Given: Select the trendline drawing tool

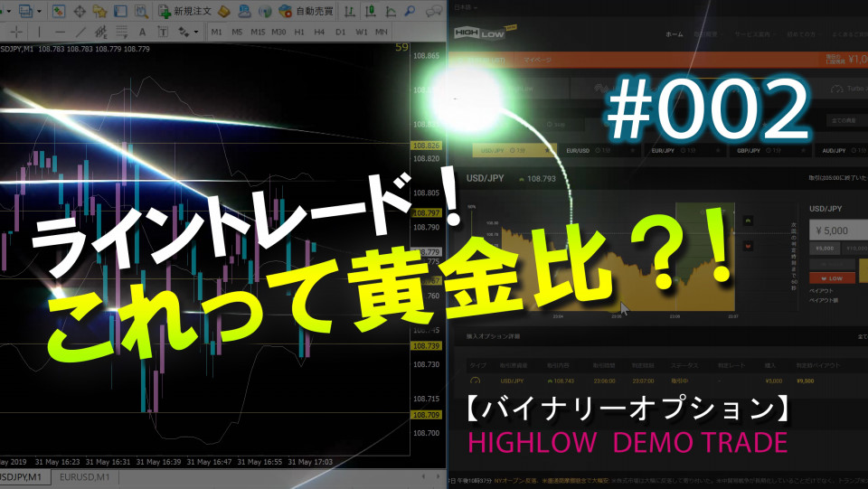Looking at the screenshot, I should click(x=80, y=32).
